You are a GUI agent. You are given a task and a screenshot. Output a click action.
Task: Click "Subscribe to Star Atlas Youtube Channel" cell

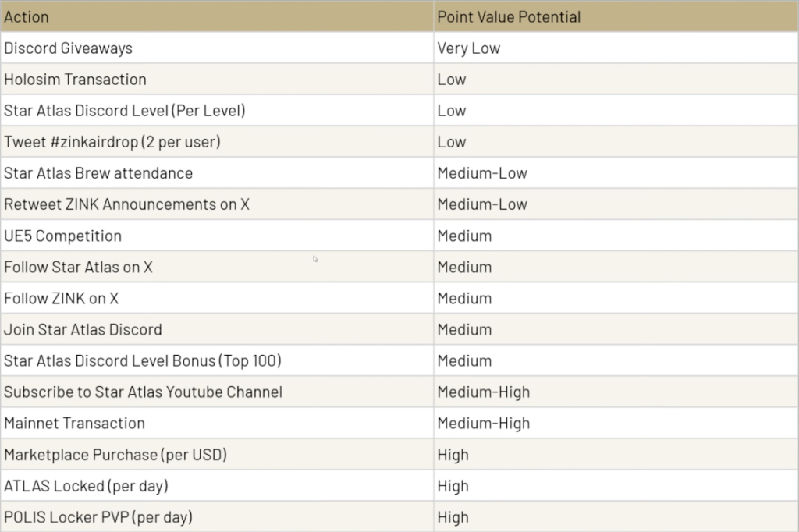point(143,392)
